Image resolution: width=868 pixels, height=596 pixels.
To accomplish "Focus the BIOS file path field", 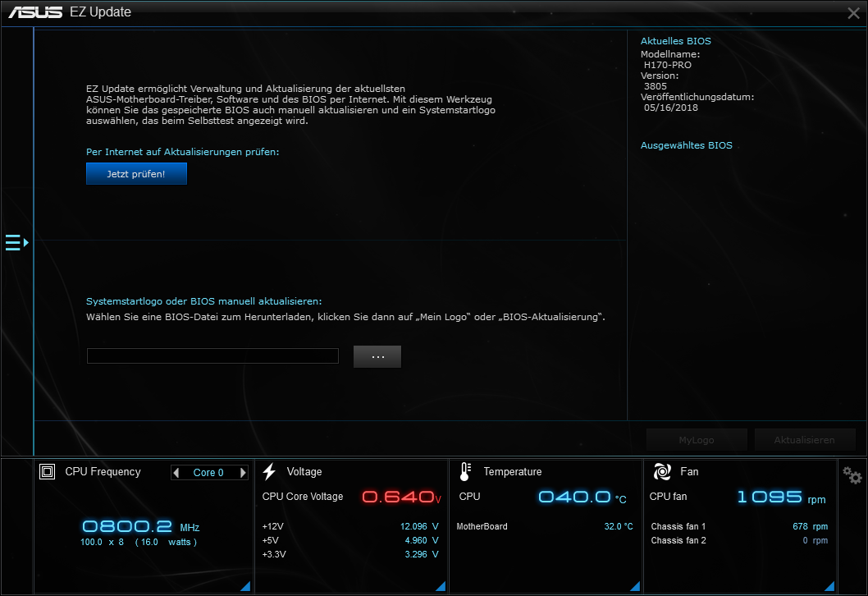I will pyautogui.click(x=212, y=355).
